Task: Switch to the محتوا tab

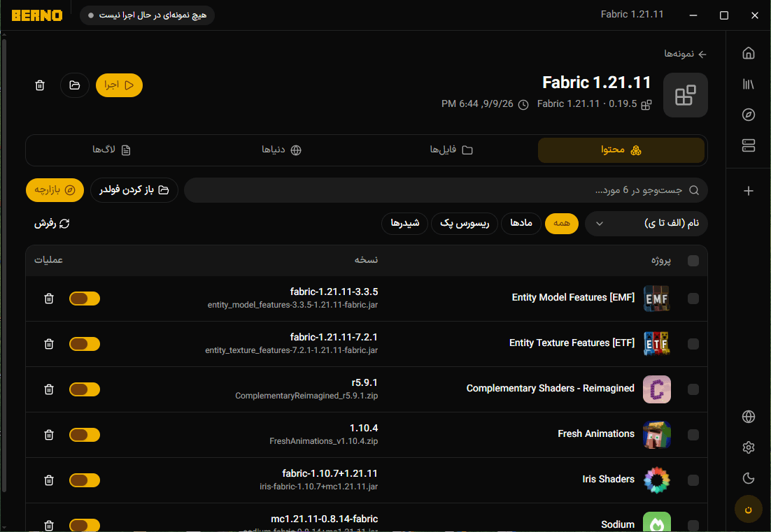Action: point(621,150)
